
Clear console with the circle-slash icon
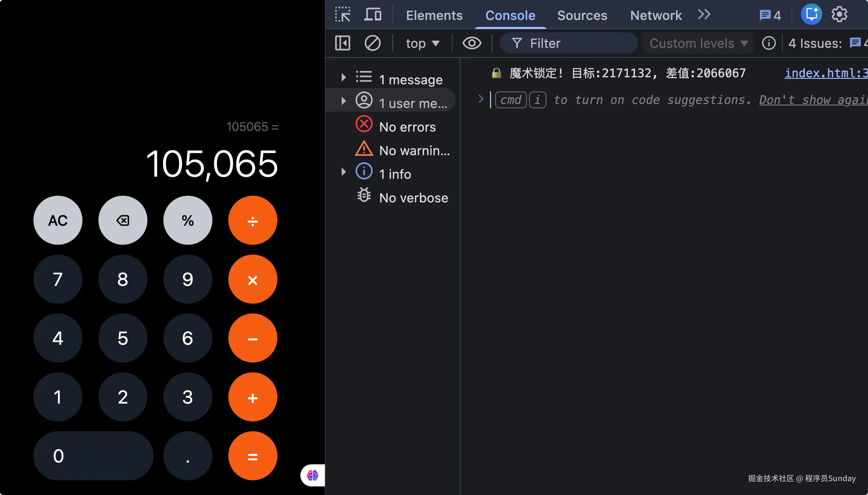click(x=372, y=43)
